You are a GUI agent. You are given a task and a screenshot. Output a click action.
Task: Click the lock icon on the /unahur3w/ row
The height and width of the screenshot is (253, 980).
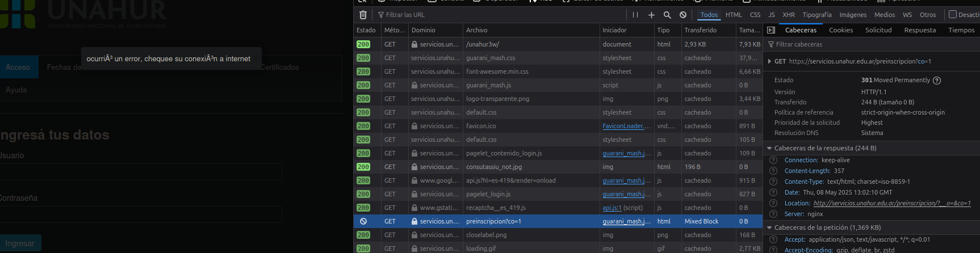point(414,44)
